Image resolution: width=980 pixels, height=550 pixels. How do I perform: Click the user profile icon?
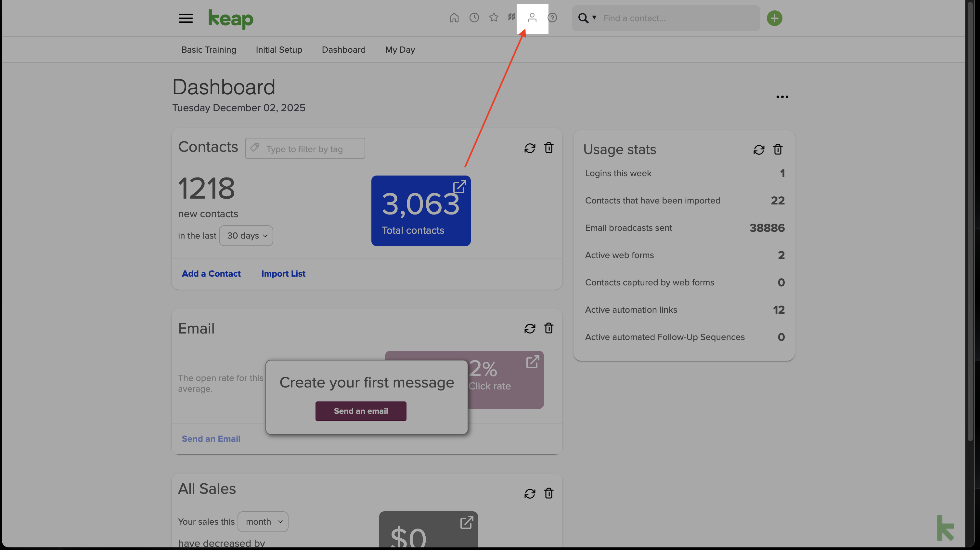click(532, 18)
